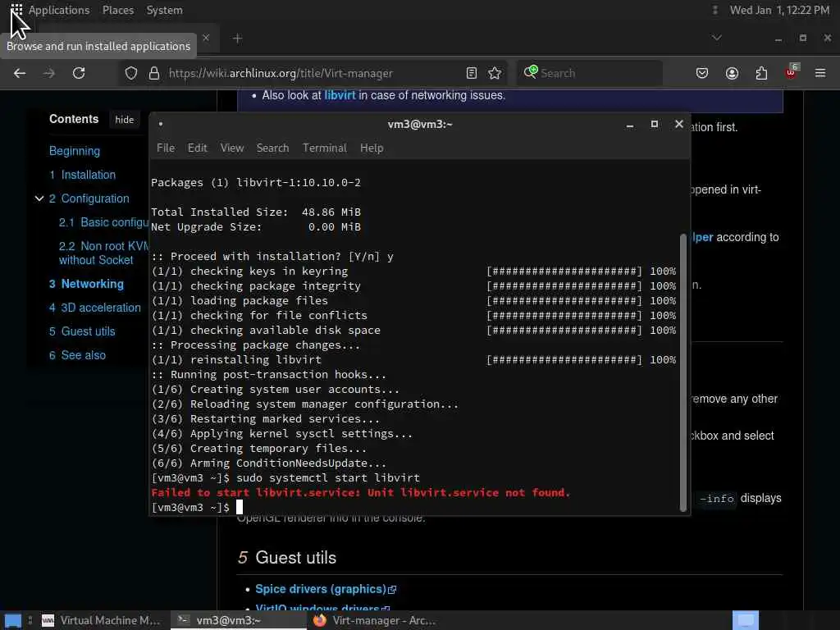Go to Beginning in Contents
The height and width of the screenshot is (630, 840).
click(75, 151)
